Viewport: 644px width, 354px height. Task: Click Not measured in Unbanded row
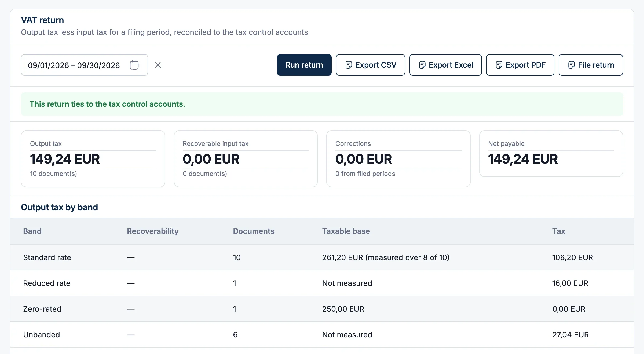point(347,335)
